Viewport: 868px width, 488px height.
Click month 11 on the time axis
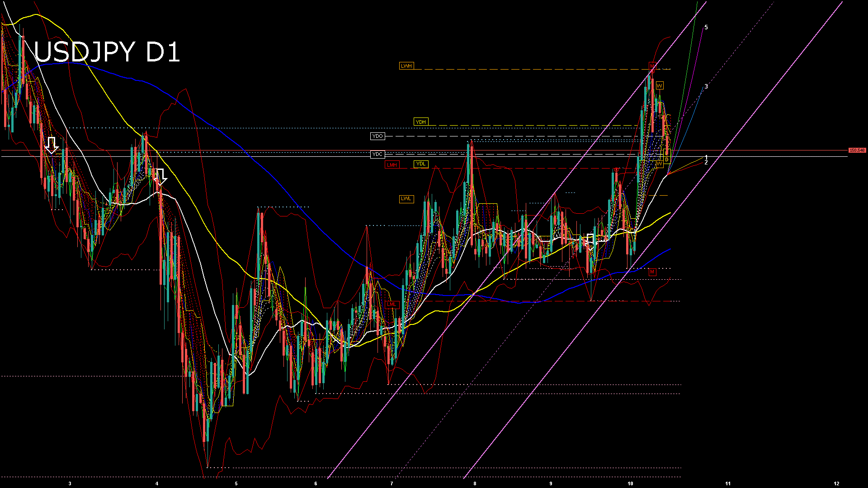pyautogui.click(x=728, y=483)
